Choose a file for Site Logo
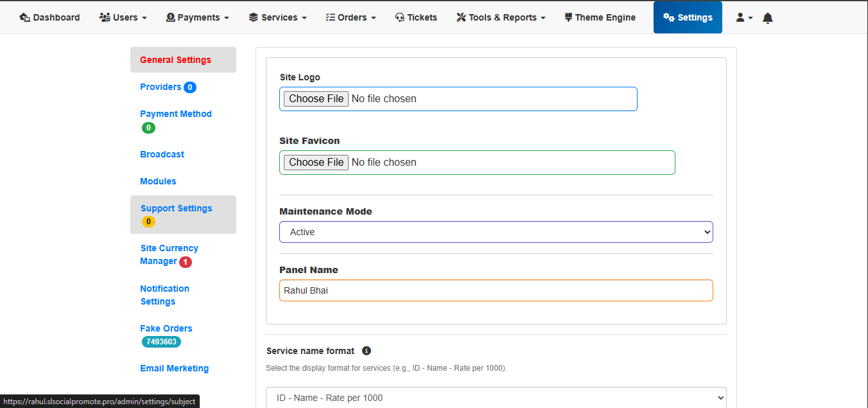 pos(316,99)
